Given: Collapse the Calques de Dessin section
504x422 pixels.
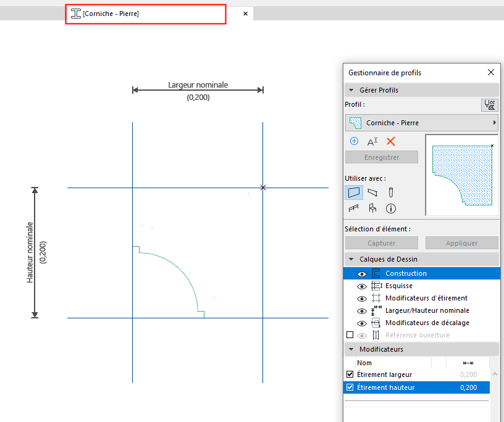Looking at the screenshot, I should click(x=351, y=259).
